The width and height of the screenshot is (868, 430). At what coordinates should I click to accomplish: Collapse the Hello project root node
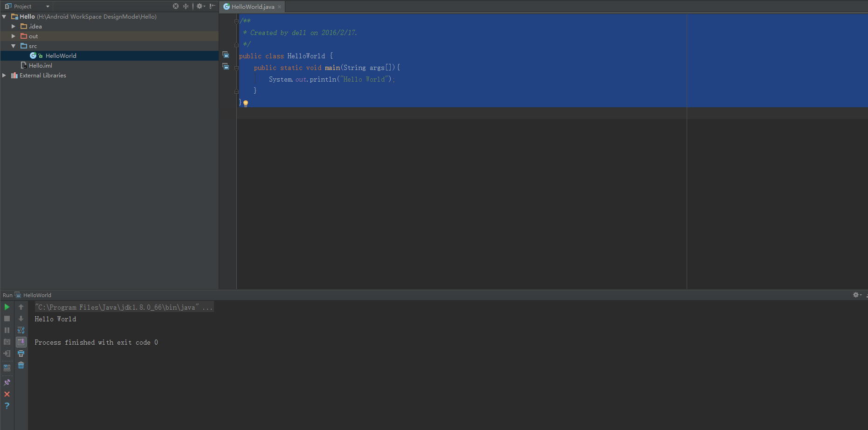point(4,16)
